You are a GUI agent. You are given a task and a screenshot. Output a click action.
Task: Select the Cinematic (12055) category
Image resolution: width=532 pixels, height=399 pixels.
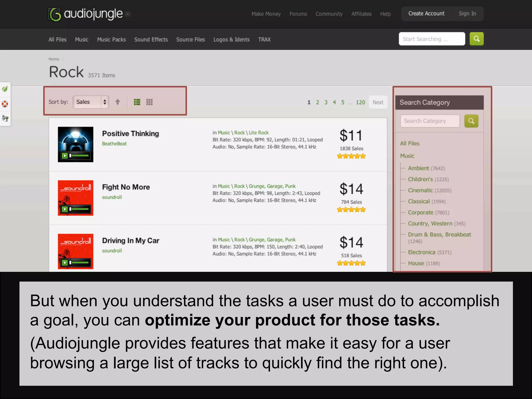coord(430,190)
